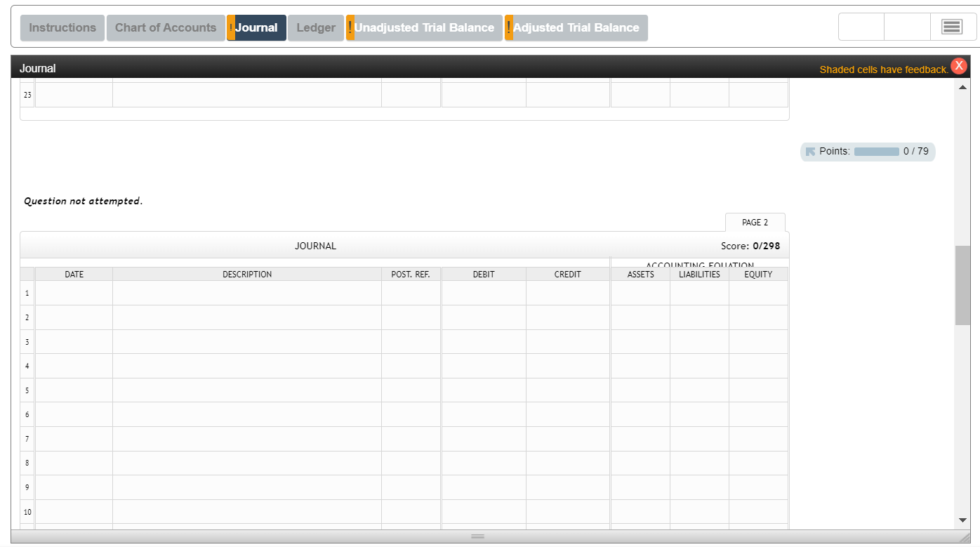Select the PAGE 2 journal tab
Screen dimensions: 980x547
click(755, 223)
